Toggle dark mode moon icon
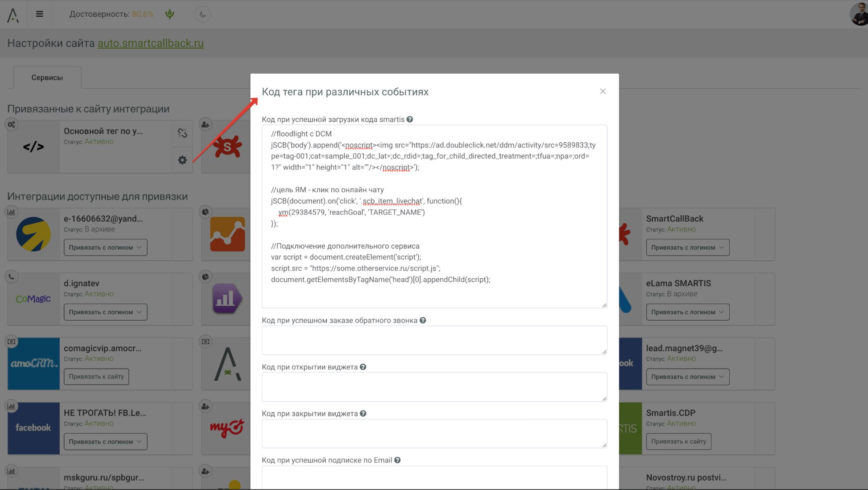 point(203,14)
